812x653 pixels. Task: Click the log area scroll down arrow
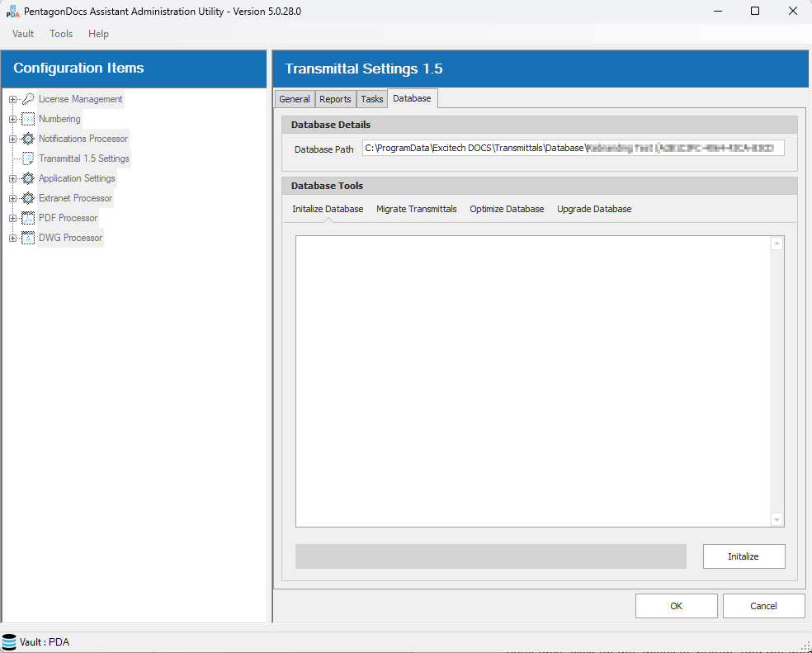click(777, 519)
